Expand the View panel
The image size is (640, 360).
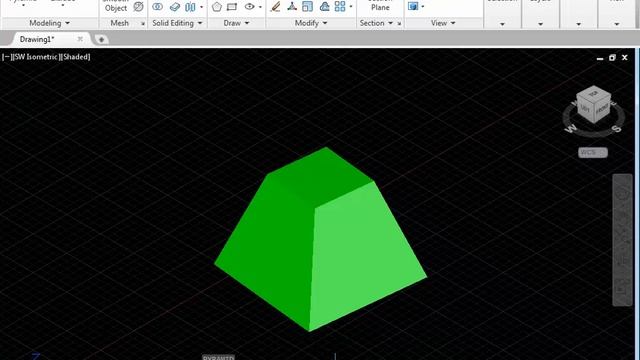pos(443,23)
